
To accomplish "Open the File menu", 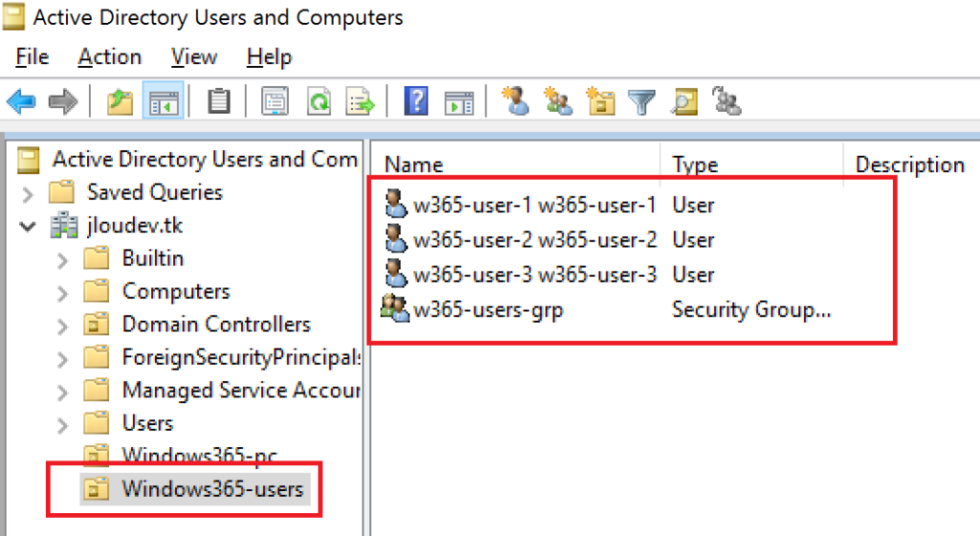I will (32, 56).
